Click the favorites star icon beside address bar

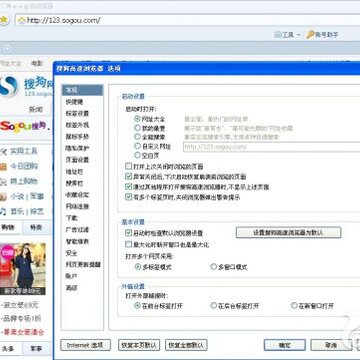click(x=3, y=20)
